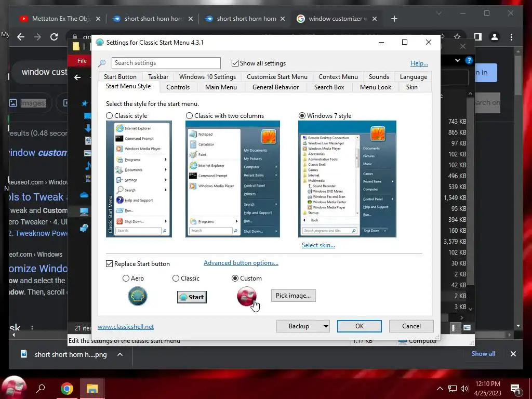Click the Classic style preview thumbnail
This screenshot has height=399, width=532.
click(x=139, y=179)
